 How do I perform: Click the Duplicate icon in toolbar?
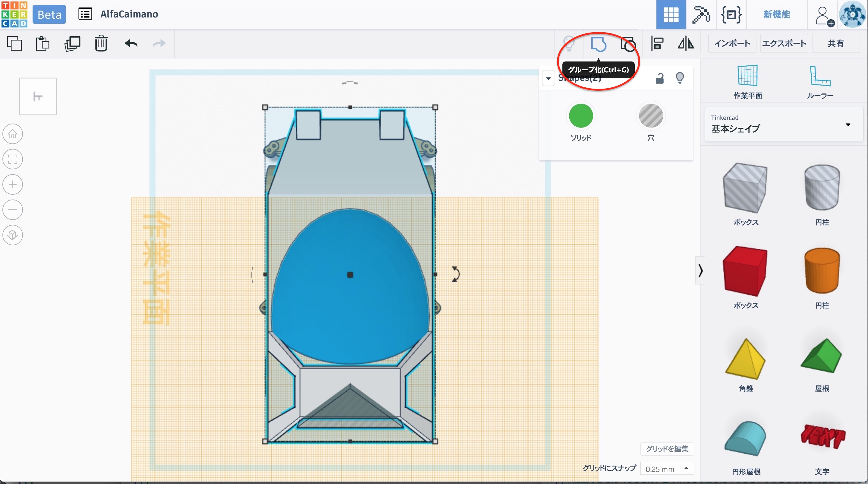[72, 43]
